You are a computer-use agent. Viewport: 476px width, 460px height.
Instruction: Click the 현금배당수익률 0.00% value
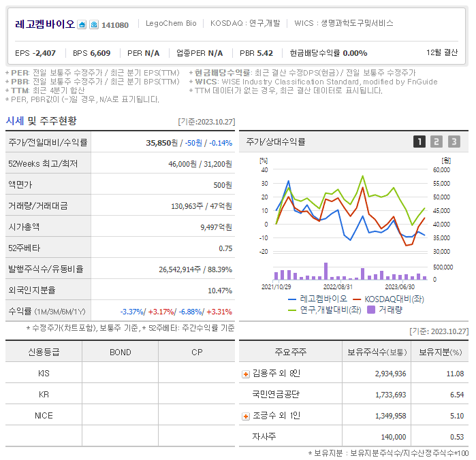coord(355,53)
